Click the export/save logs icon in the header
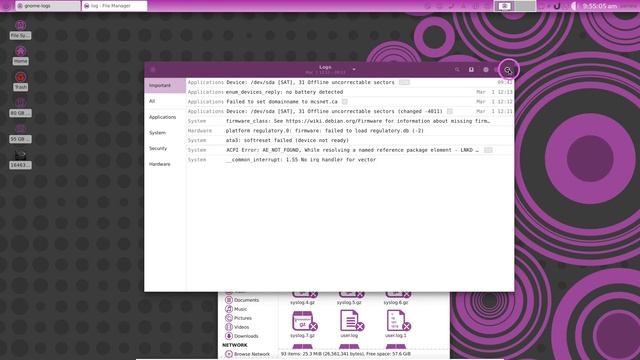The image size is (640, 360). pyautogui.click(x=471, y=70)
